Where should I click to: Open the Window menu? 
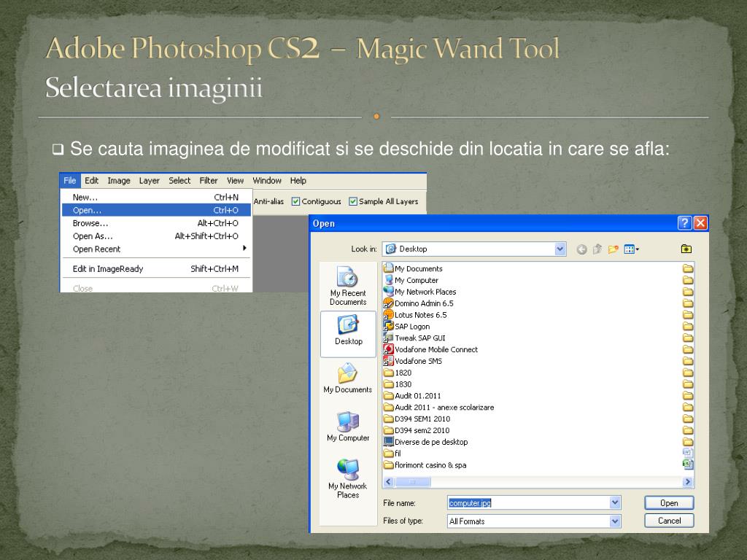click(267, 181)
